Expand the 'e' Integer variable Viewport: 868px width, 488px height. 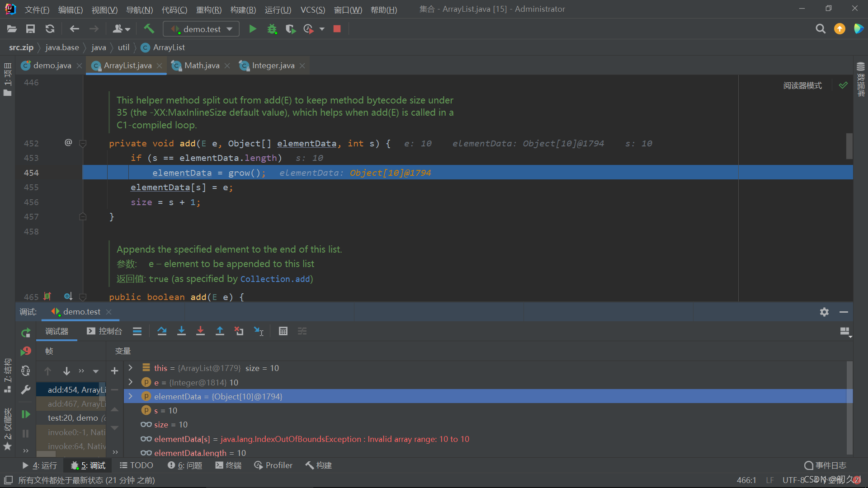click(131, 382)
